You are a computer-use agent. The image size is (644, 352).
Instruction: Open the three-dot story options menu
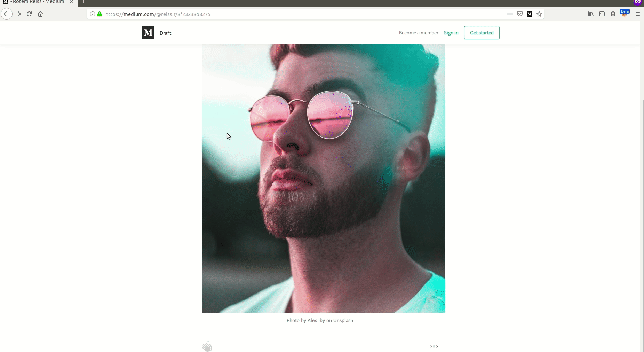coord(434,346)
